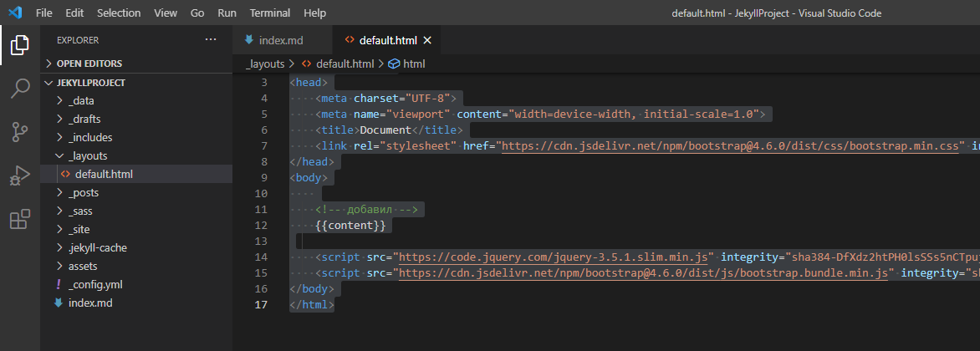980x351 pixels.
Task: Click the VS Code logo icon
Action: click(x=14, y=13)
